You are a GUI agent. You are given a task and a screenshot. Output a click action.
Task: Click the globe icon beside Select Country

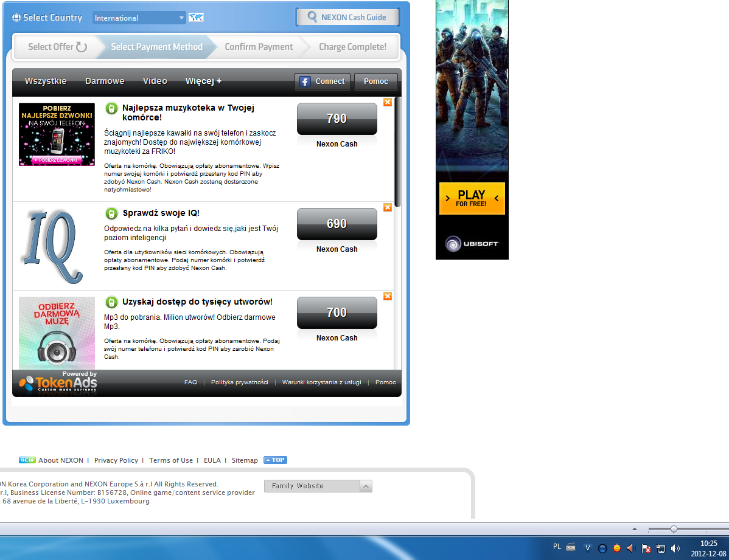pyautogui.click(x=16, y=18)
